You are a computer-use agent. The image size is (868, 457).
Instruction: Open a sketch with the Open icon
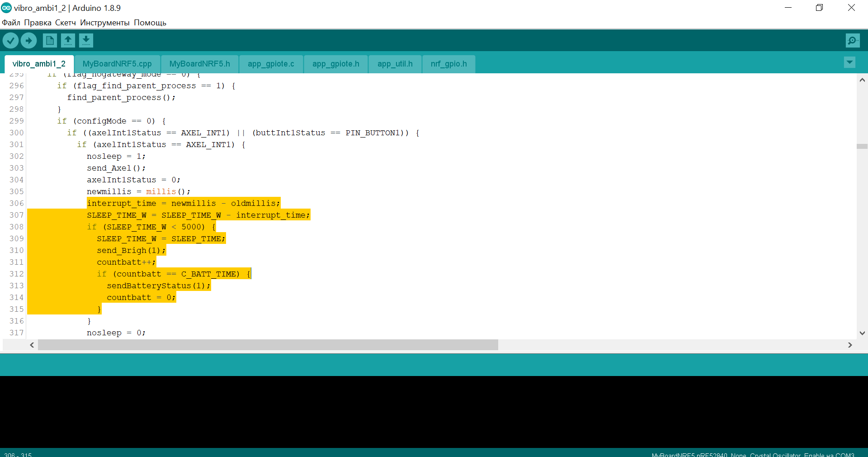coord(68,41)
